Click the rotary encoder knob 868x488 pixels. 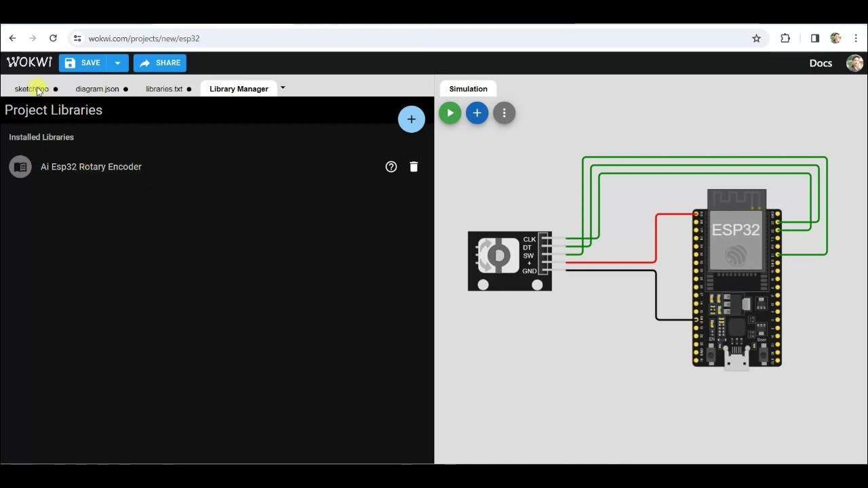pyautogui.click(x=498, y=256)
